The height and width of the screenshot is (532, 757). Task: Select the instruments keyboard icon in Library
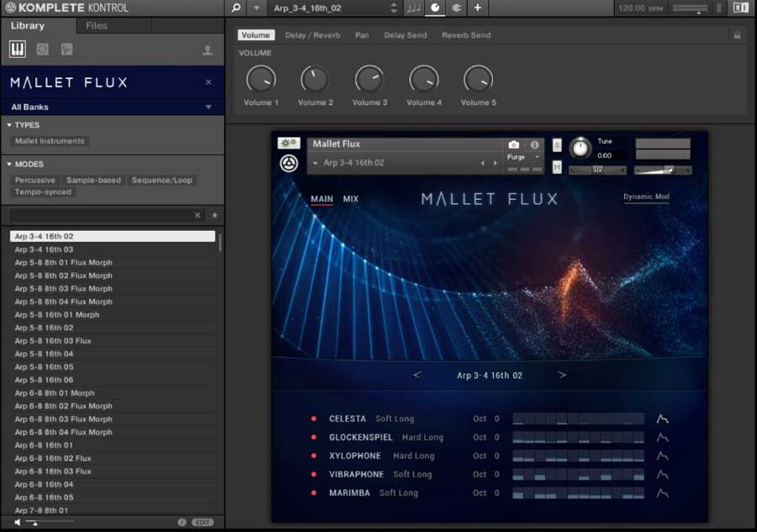(18, 50)
